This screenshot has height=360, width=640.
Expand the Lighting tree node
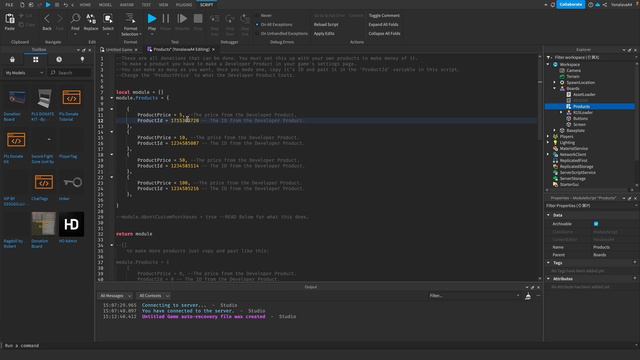tap(548, 142)
